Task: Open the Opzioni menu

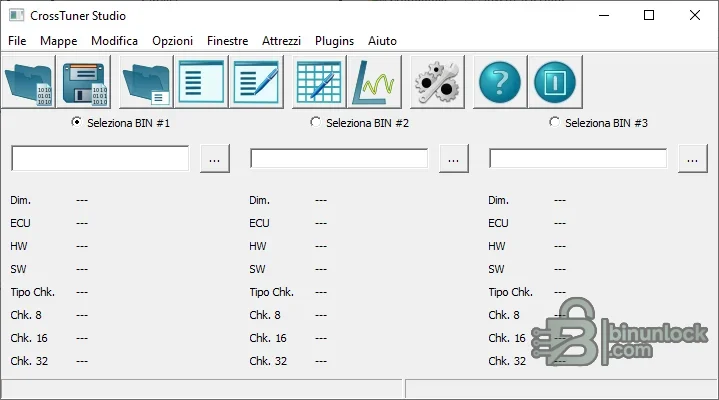Action: pos(172,41)
